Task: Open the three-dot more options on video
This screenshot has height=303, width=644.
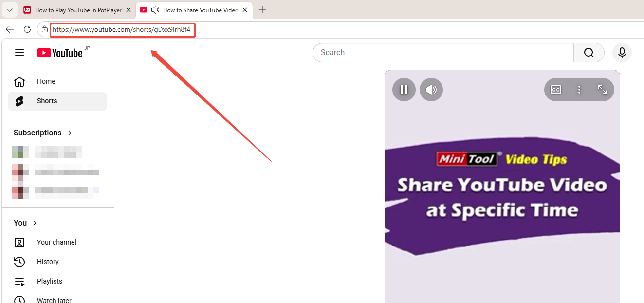Action: (x=579, y=90)
